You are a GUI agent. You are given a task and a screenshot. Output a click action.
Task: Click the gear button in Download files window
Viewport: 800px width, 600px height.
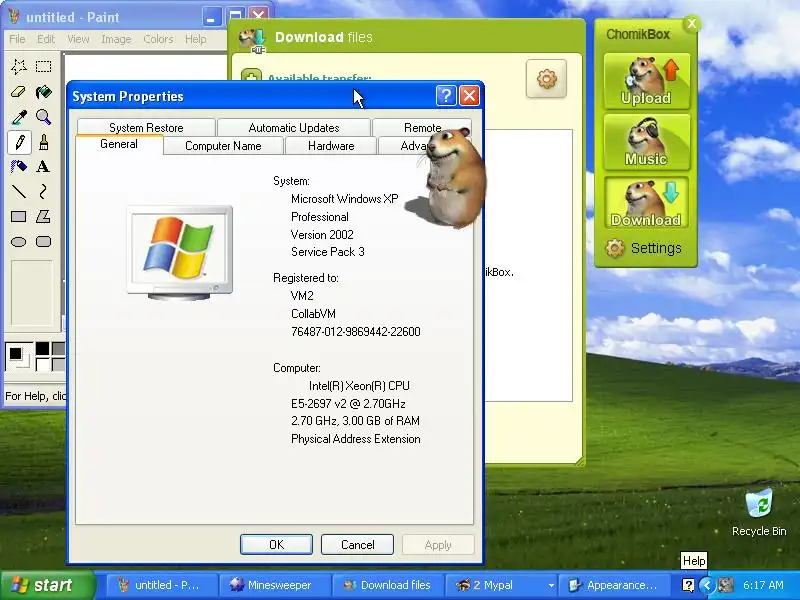pyautogui.click(x=546, y=79)
